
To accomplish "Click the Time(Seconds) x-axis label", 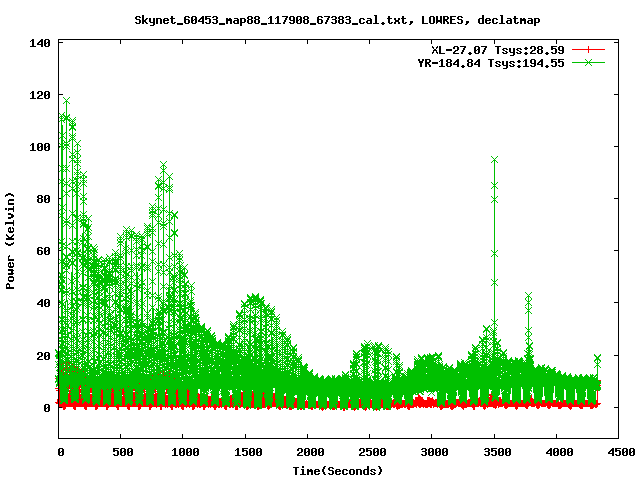I will pos(338,471).
